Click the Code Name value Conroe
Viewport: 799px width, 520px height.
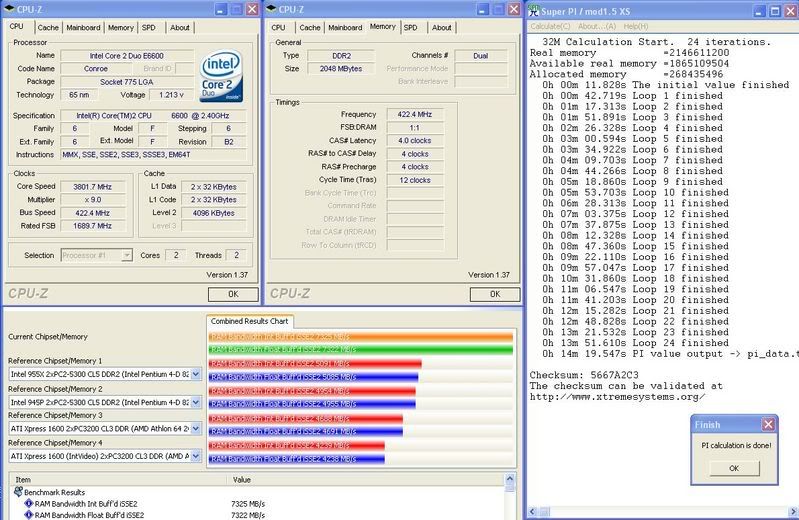point(96,68)
